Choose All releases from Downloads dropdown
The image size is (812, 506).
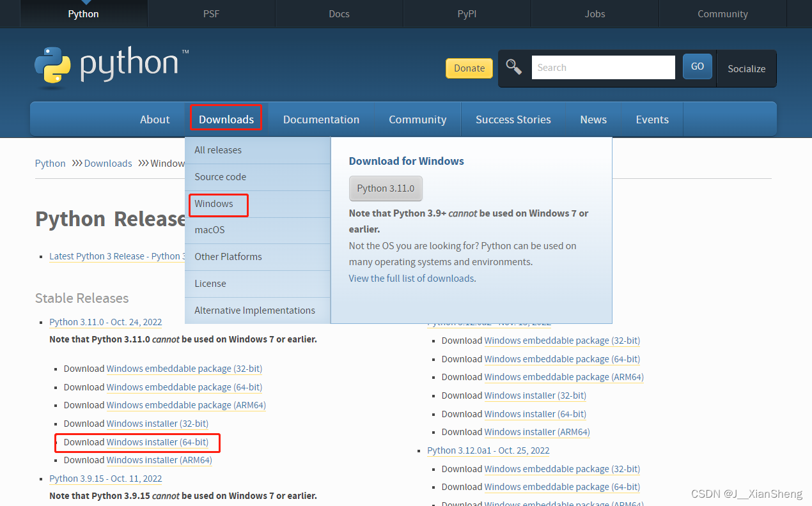(x=258, y=150)
